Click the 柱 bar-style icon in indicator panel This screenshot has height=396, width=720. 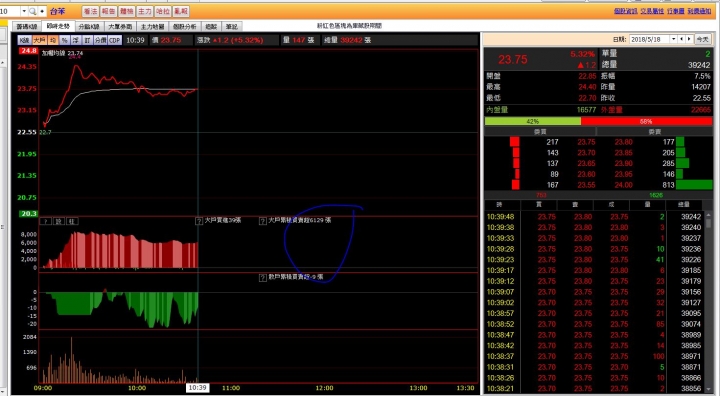pos(72,221)
